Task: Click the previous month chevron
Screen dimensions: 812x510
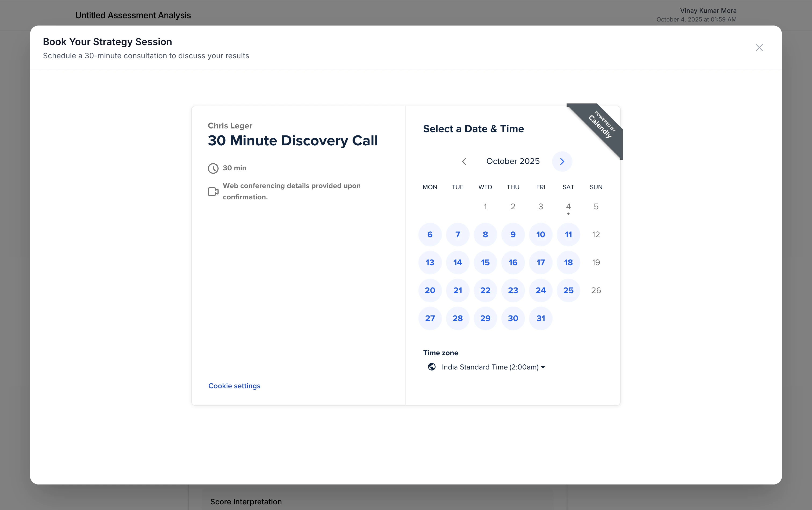Action: click(x=464, y=161)
